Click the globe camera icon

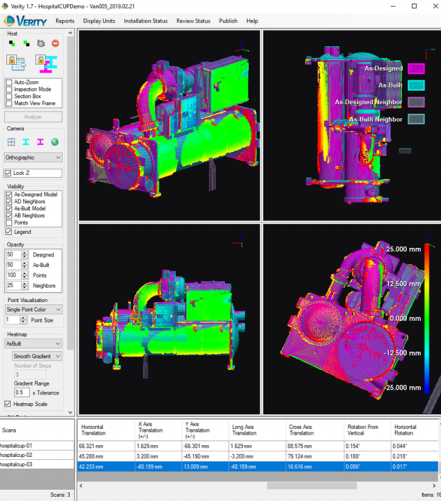tap(55, 142)
